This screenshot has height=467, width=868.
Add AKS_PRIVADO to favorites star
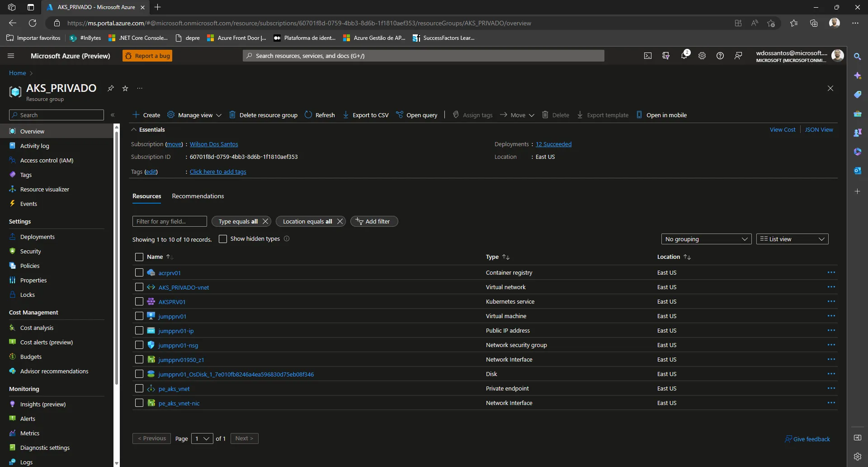click(x=125, y=88)
